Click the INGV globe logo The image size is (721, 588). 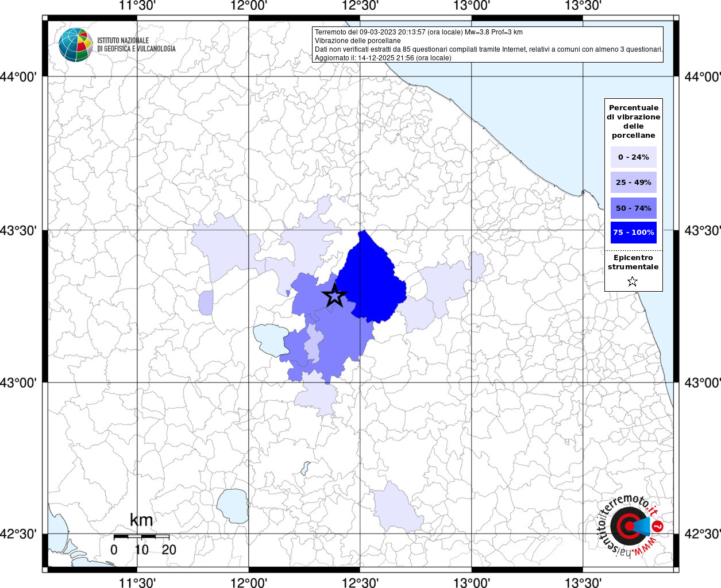(76, 45)
